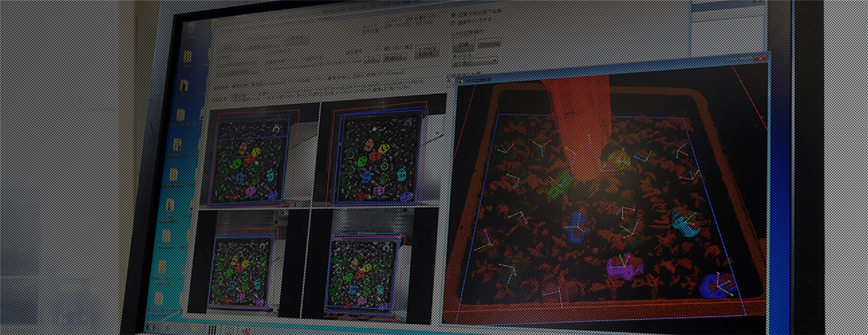
Task: Open the topmost desktop shortcut icon
Action: [187, 56]
